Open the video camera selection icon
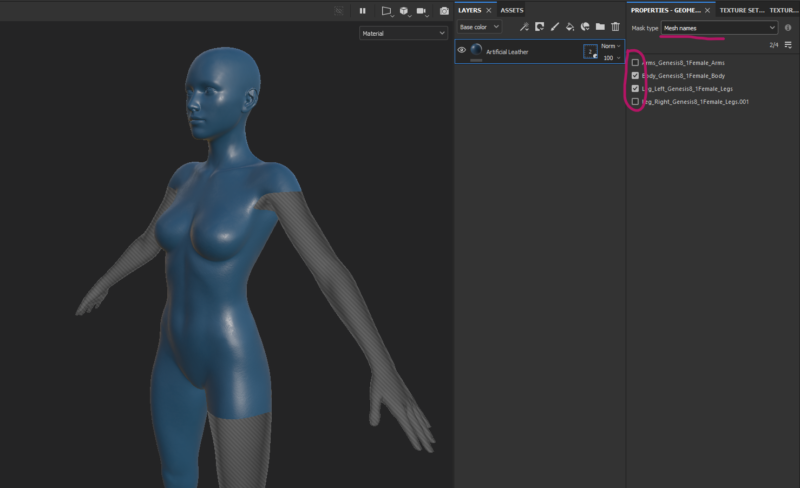Viewport: 800px width, 488px height. coord(421,11)
